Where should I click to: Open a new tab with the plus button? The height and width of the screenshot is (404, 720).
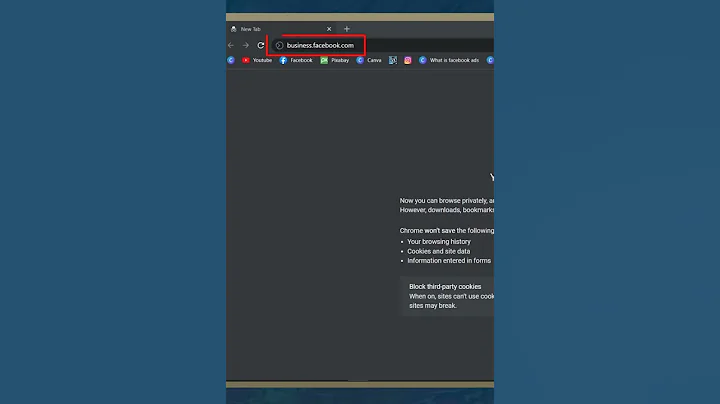(347, 29)
